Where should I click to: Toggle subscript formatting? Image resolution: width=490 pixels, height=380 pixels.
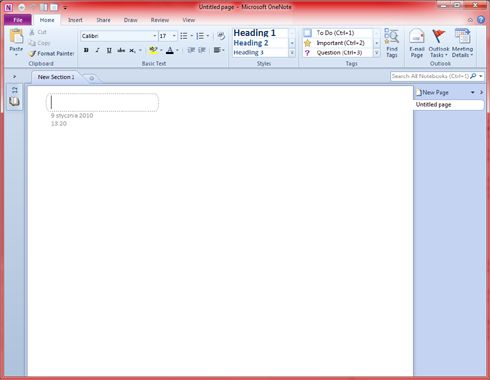[x=132, y=50]
